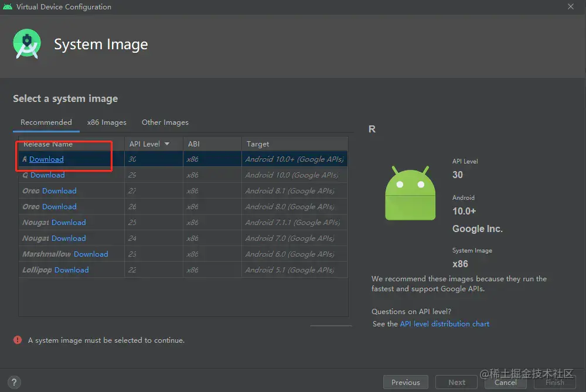Download the Q system image
Screen dimensions: 586x392
pyautogui.click(x=47, y=175)
